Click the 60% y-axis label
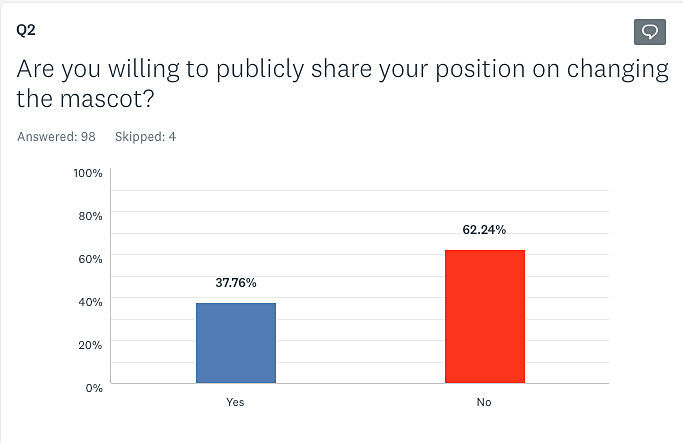Image resolution: width=683 pixels, height=443 pixels. click(x=91, y=259)
